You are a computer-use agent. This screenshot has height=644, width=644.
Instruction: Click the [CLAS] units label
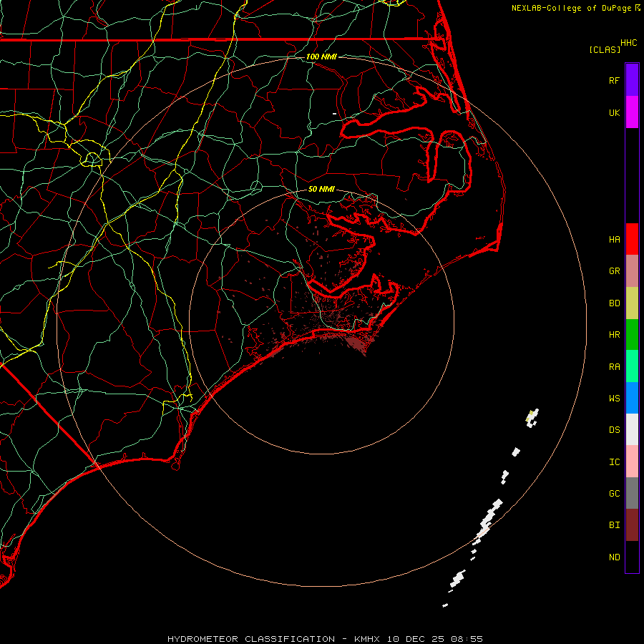(605, 49)
